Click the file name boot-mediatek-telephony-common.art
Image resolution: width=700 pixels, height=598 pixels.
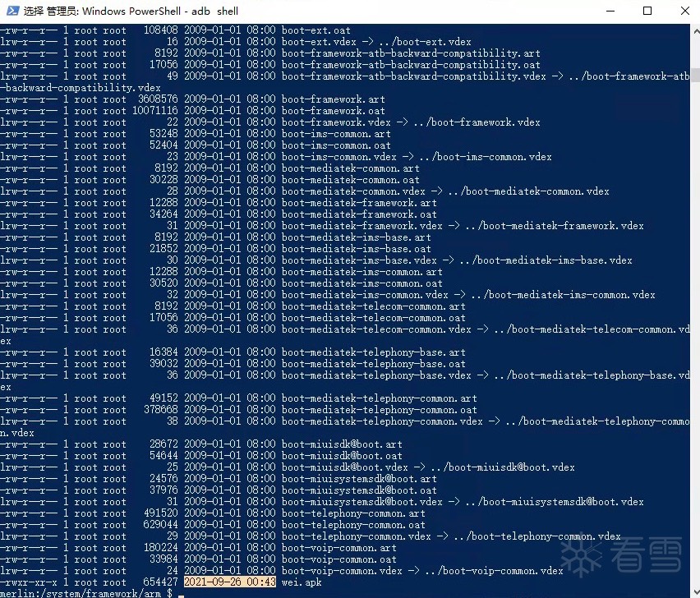pos(380,398)
